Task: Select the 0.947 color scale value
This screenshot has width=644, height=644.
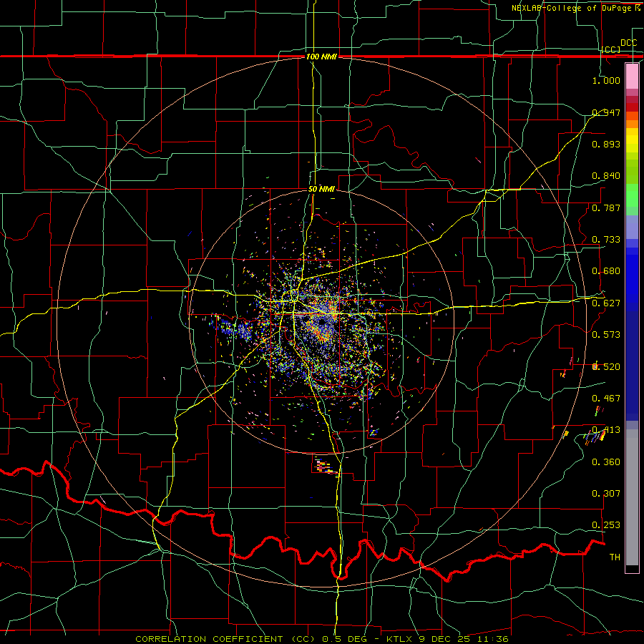Action: pos(606,112)
